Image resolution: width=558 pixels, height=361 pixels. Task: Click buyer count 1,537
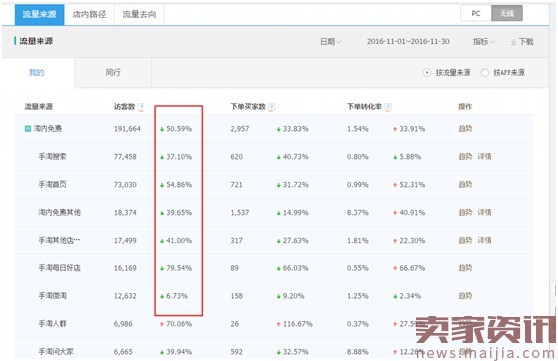click(x=240, y=213)
